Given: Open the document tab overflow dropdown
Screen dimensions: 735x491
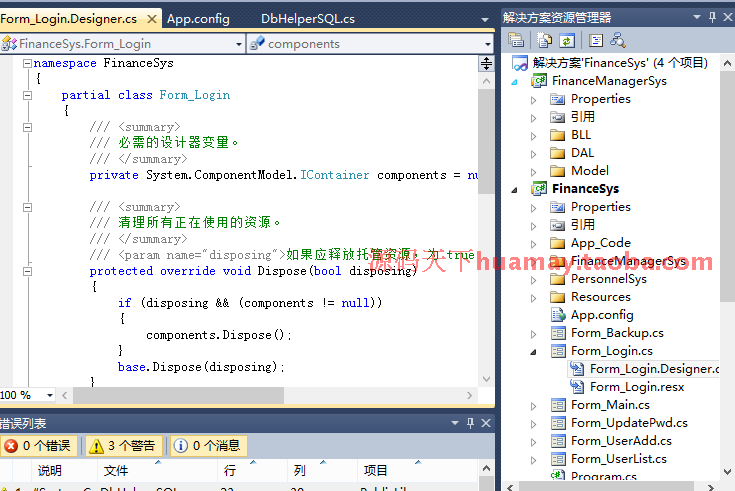Looking at the screenshot, I should point(485,19).
